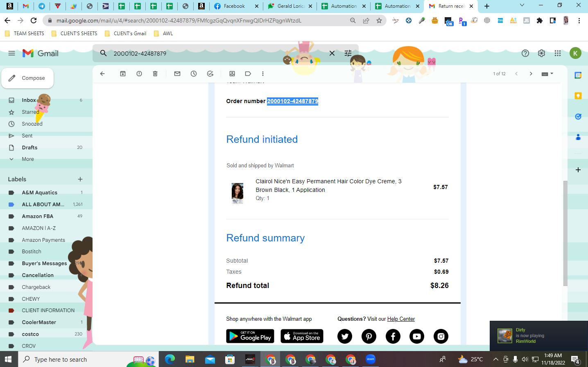Archive this email
588x367 pixels.
click(x=122, y=74)
